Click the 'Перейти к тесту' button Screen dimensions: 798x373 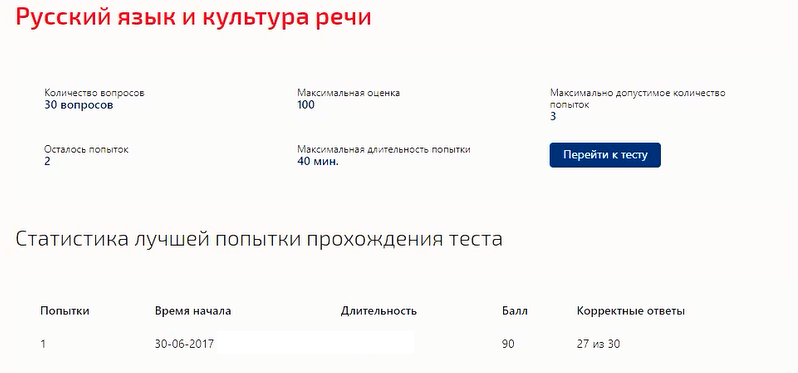(x=605, y=155)
